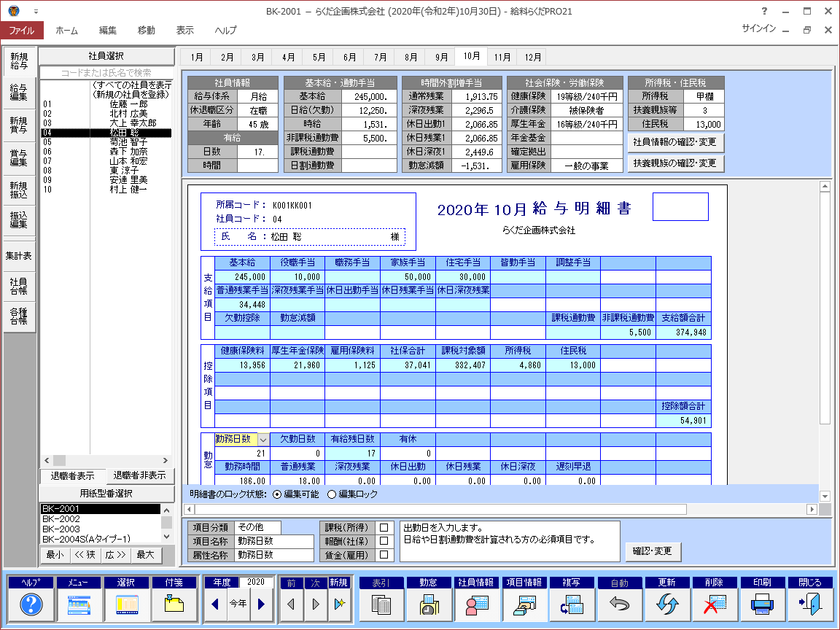Toggle the 課税(所得) checkbox
The width and height of the screenshot is (840, 630).
pos(384,528)
